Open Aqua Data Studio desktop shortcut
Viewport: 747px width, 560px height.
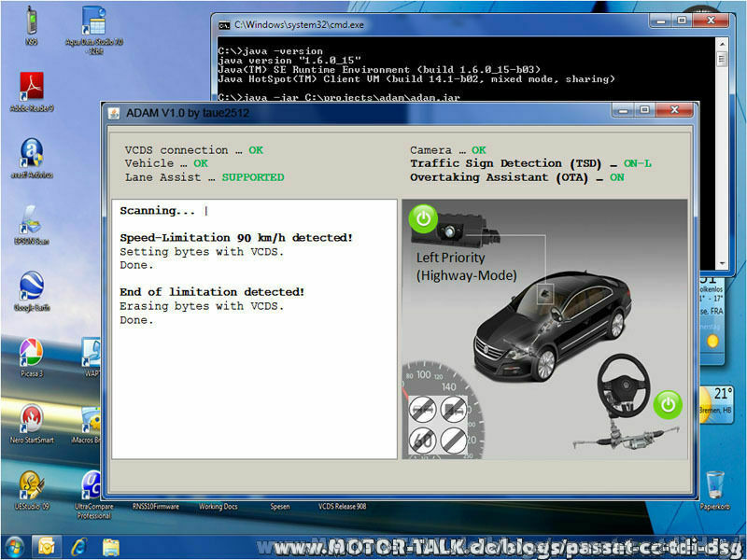[94, 30]
